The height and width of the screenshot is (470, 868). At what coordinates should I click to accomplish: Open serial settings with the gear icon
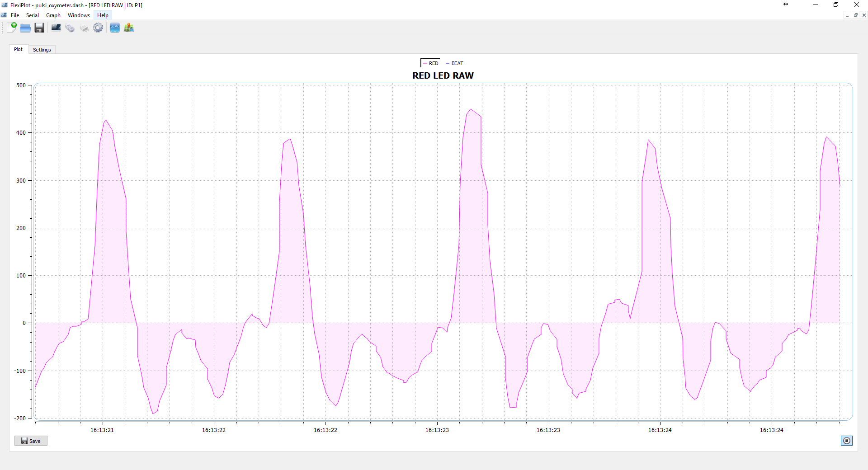coord(98,28)
